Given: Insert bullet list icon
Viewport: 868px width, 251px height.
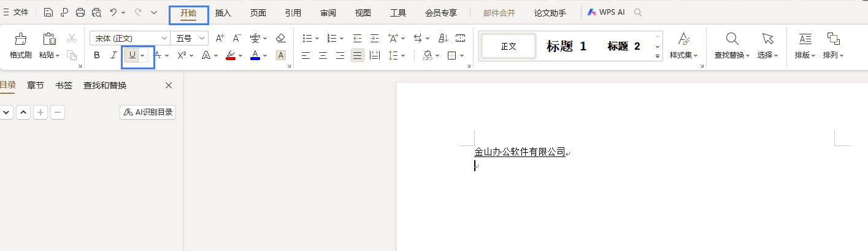Looking at the screenshot, I should point(307,38).
